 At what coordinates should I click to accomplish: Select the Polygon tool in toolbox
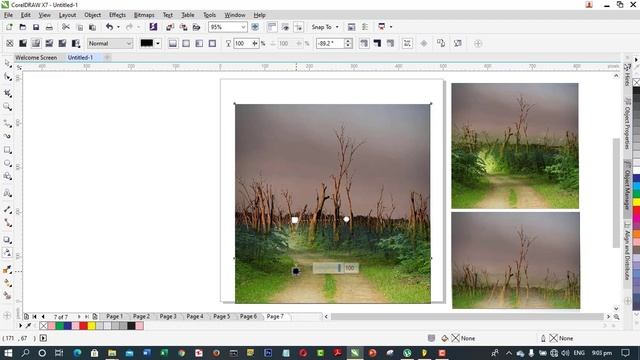(x=7, y=176)
